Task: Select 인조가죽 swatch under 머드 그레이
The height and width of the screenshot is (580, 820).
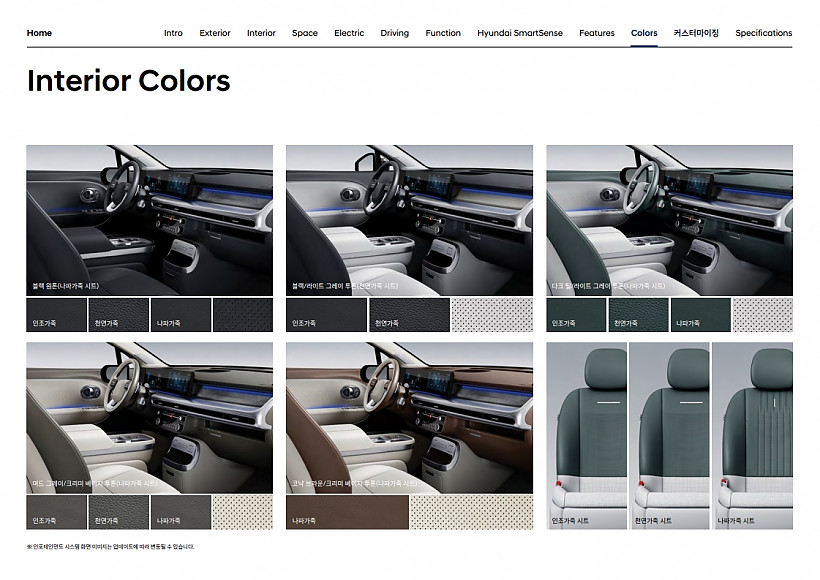Action: (56, 513)
